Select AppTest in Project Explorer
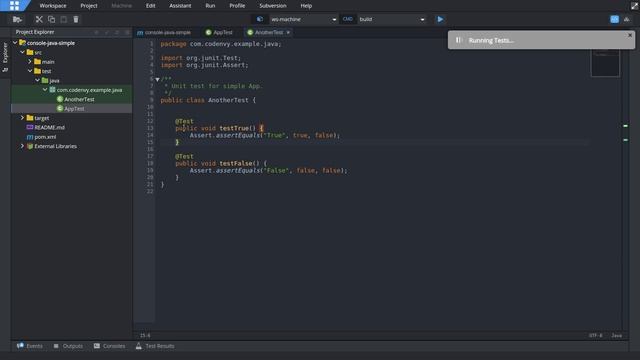The image size is (640, 360). (74, 109)
